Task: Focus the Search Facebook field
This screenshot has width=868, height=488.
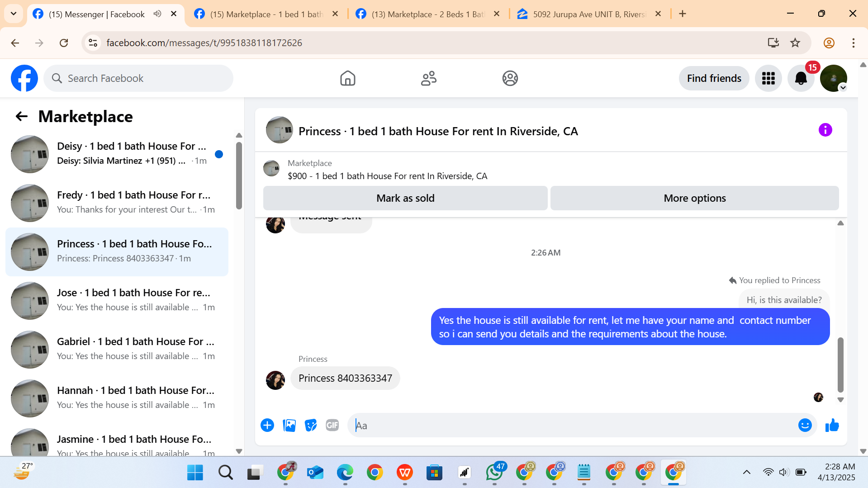Action: [x=138, y=78]
